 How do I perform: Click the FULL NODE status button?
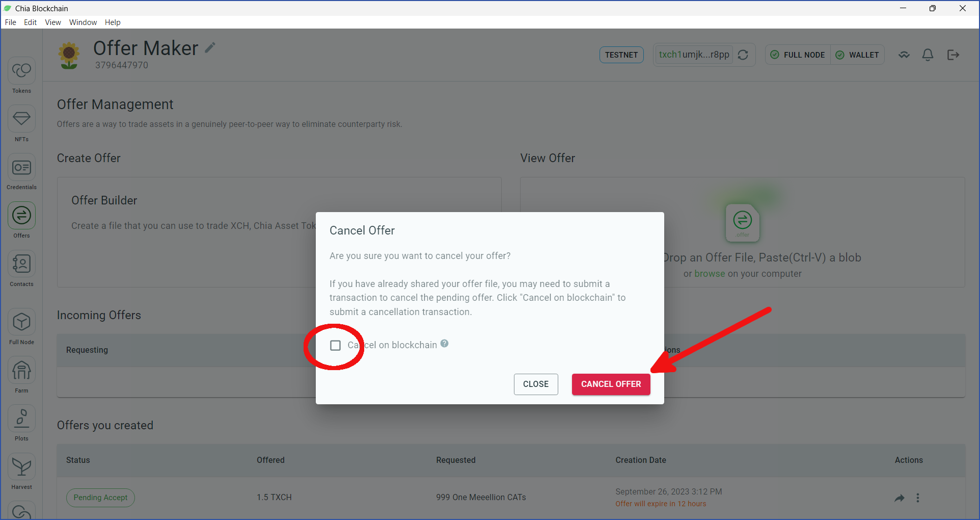pyautogui.click(x=798, y=55)
